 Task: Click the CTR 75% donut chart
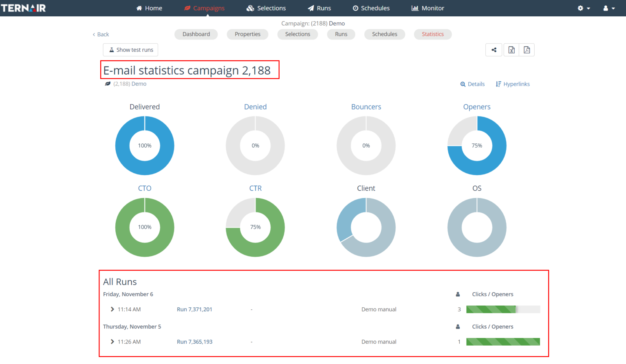[256, 227]
